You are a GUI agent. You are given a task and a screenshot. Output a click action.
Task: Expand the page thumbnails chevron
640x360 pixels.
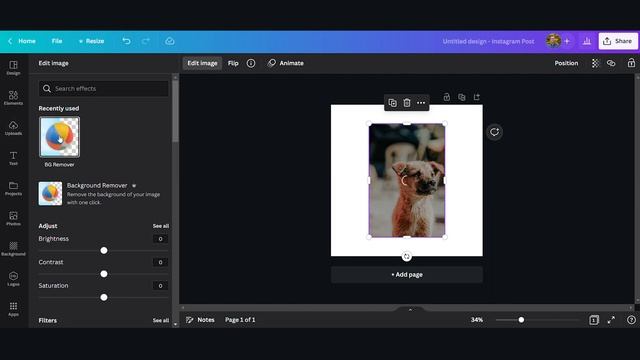pos(410,310)
